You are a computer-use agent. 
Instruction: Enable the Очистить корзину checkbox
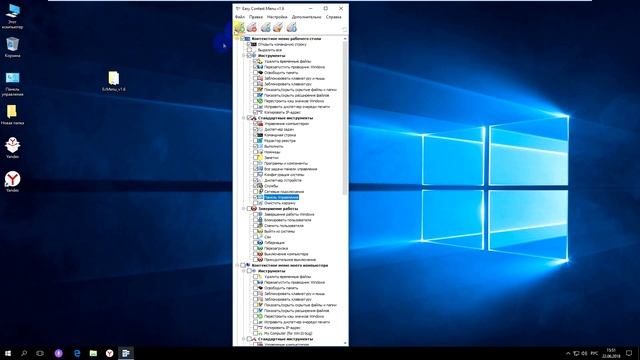pyautogui.click(x=256, y=203)
